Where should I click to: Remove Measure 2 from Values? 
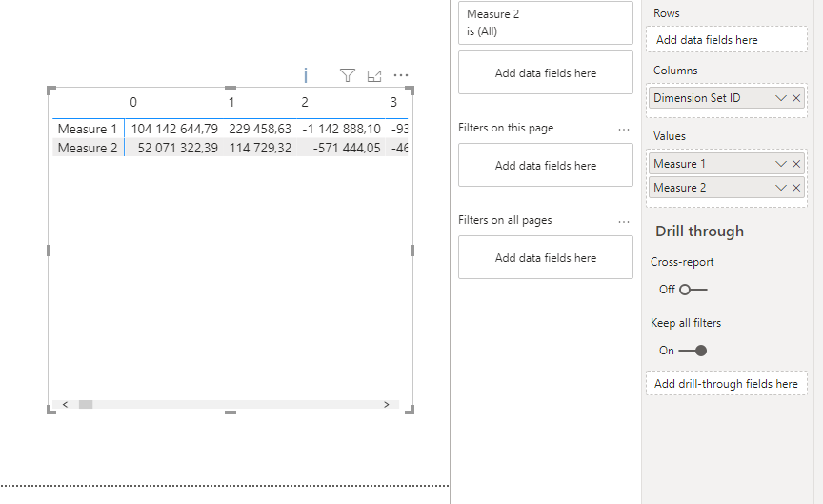click(796, 188)
